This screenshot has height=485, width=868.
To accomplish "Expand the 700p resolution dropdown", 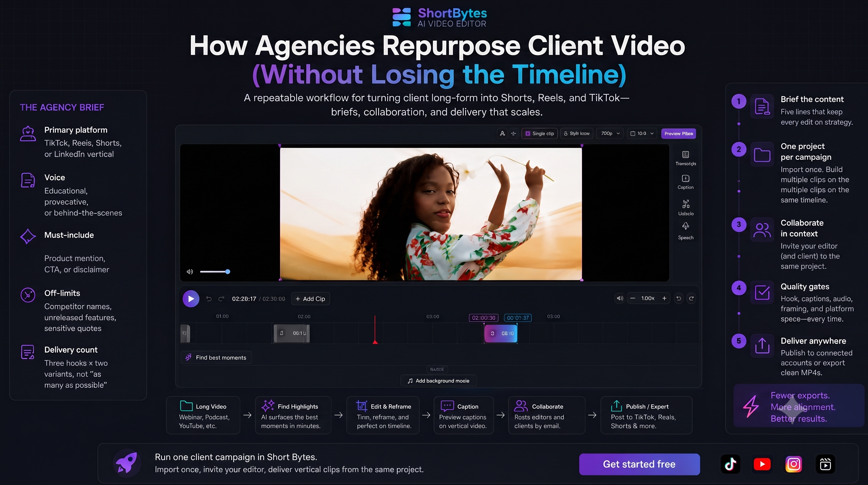I will point(610,134).
